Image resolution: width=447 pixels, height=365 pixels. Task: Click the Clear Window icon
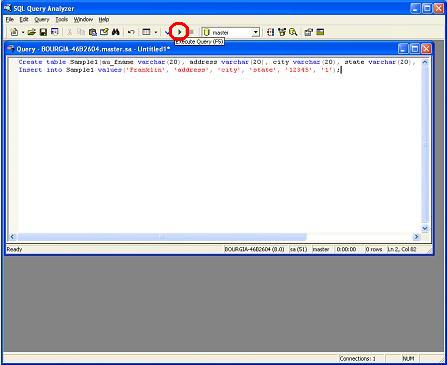pos(104,32)
